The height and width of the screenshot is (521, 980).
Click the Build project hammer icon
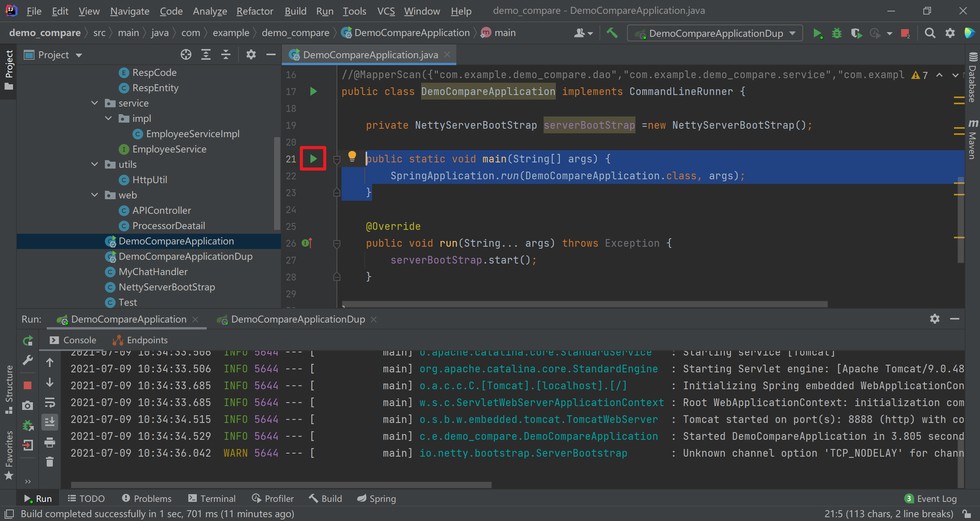click(x=612, y=33)
